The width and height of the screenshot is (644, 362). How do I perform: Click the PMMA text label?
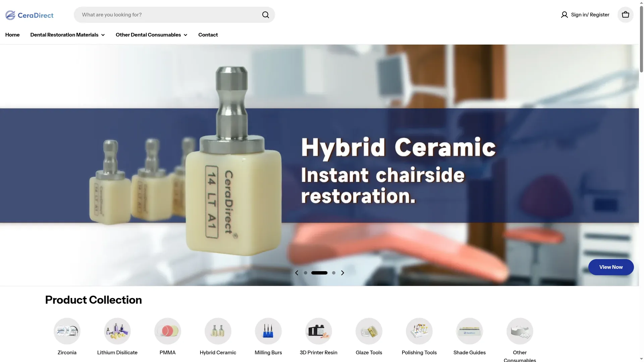(x=168, y=353)
